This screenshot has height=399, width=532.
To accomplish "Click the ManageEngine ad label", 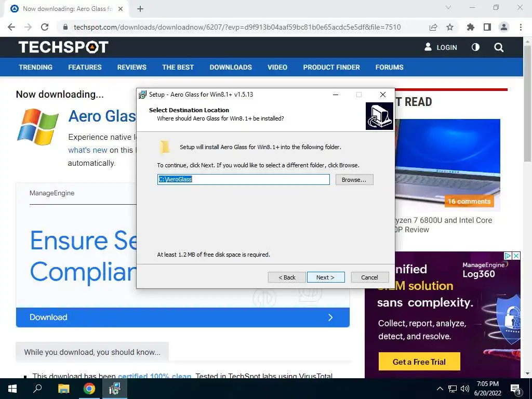I will point(52,193).
